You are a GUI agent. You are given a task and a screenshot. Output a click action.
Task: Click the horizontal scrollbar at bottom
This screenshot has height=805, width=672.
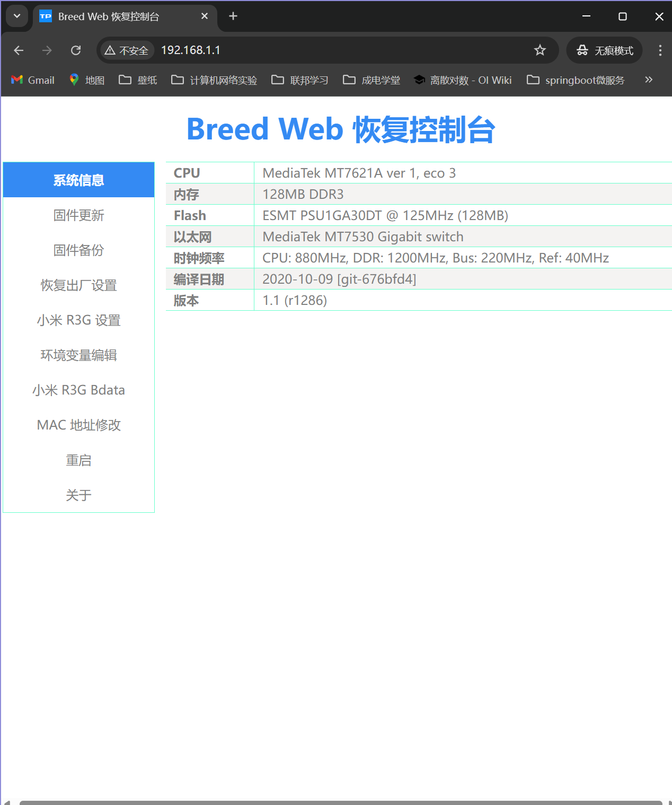pyautogui.click(x=340, y=802)
